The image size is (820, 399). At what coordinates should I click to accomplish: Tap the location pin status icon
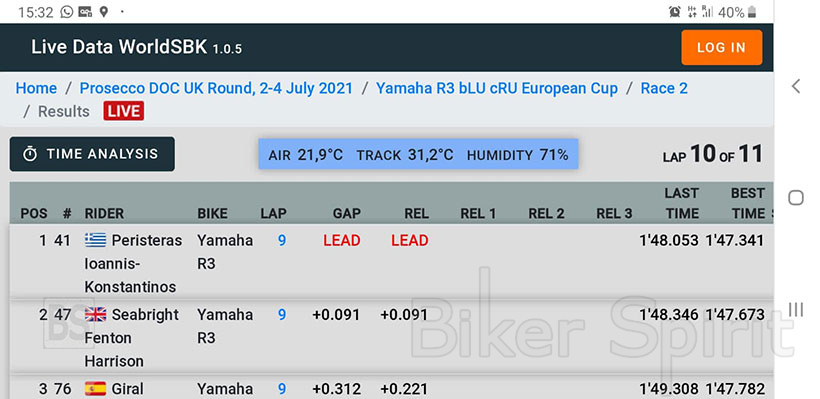[x=104, y=12]
